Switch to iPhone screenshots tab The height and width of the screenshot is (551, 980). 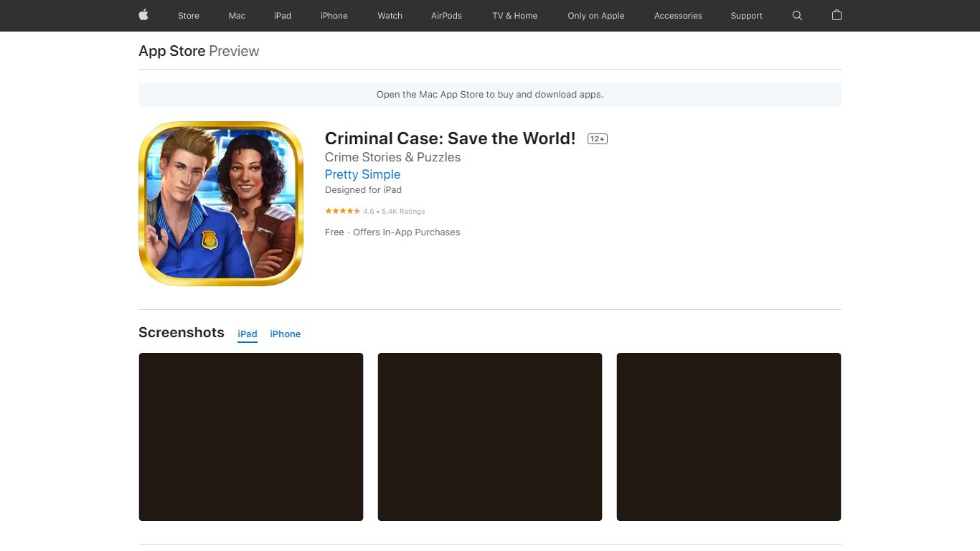[286, 334]
